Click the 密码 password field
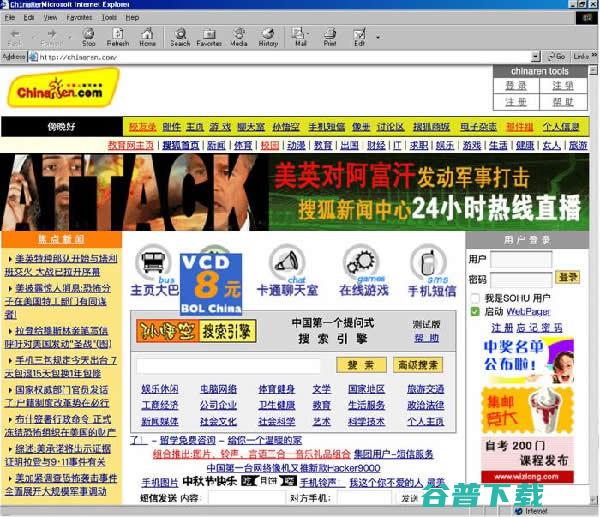The height and width of the screenshot is (517, 600). coord(521,280)
